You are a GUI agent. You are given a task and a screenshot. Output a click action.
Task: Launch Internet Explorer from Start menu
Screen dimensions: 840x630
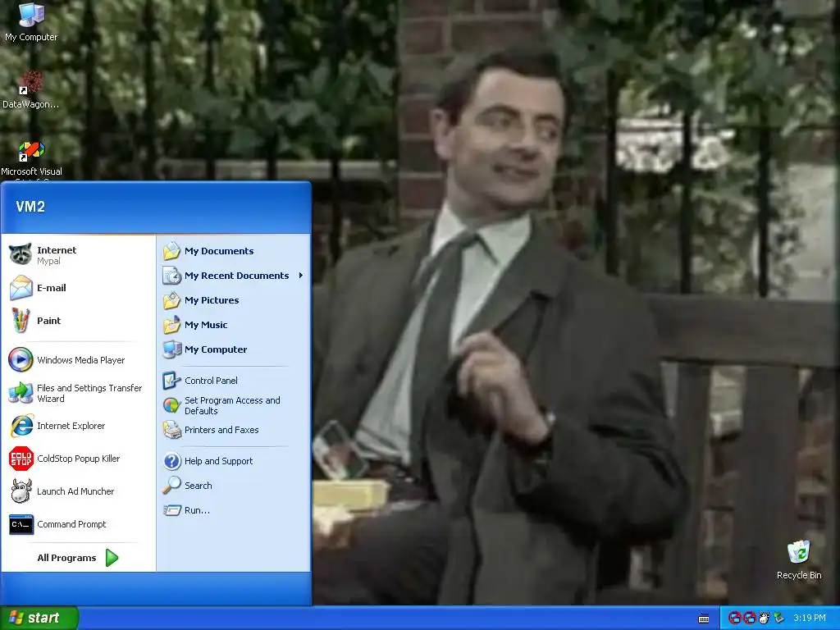78,426
